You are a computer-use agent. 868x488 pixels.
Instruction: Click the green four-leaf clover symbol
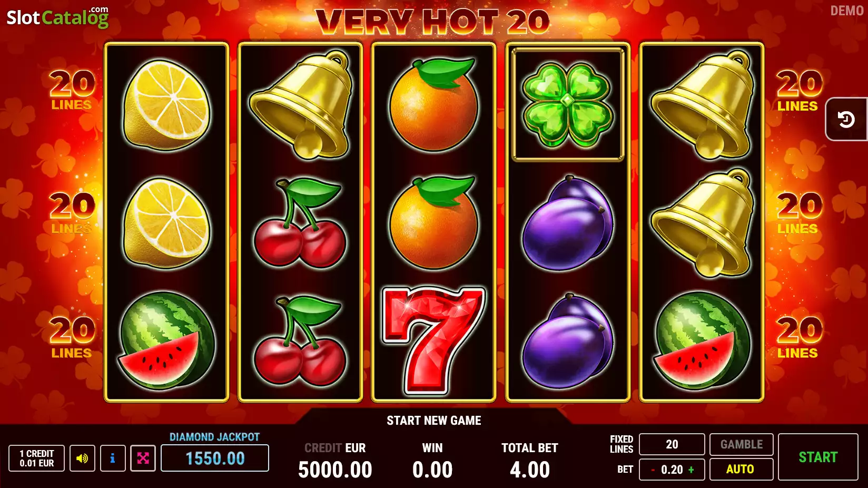(x=568, y=105)
